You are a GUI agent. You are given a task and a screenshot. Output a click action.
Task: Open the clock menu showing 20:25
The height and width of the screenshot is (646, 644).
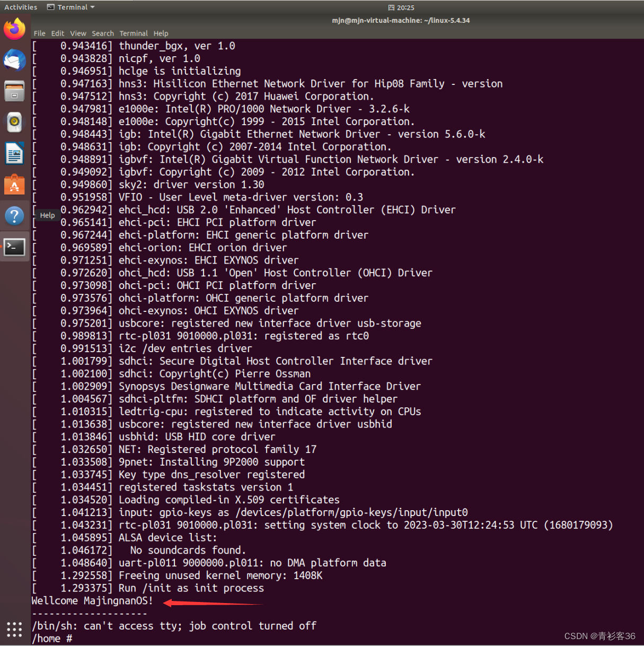(401, 7)
